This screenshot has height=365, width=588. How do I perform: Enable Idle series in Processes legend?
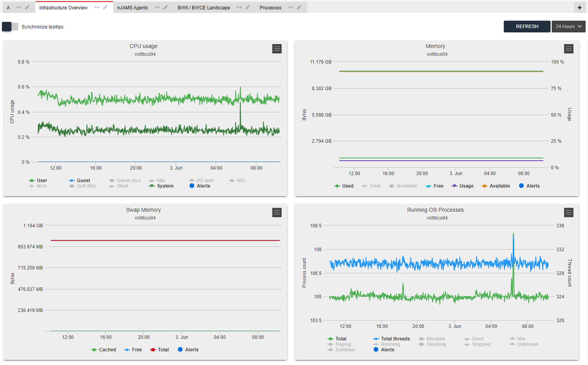coord(518,339)
